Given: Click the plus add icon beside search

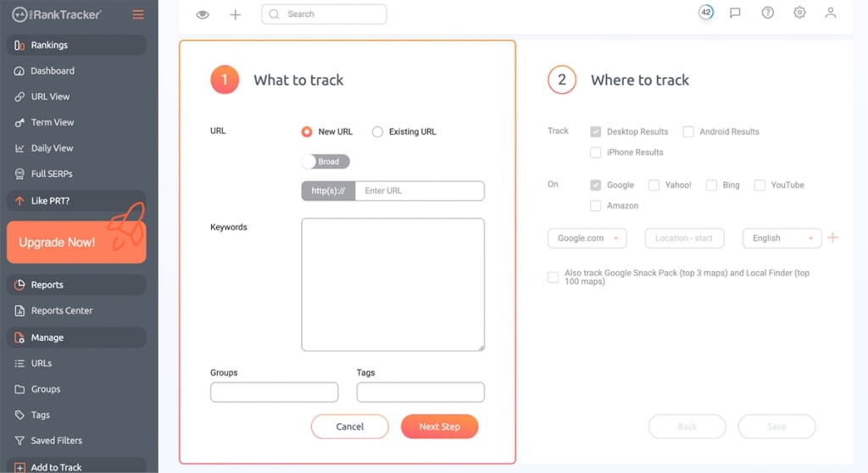Looking at the screenshot, I should click(236, 14).
